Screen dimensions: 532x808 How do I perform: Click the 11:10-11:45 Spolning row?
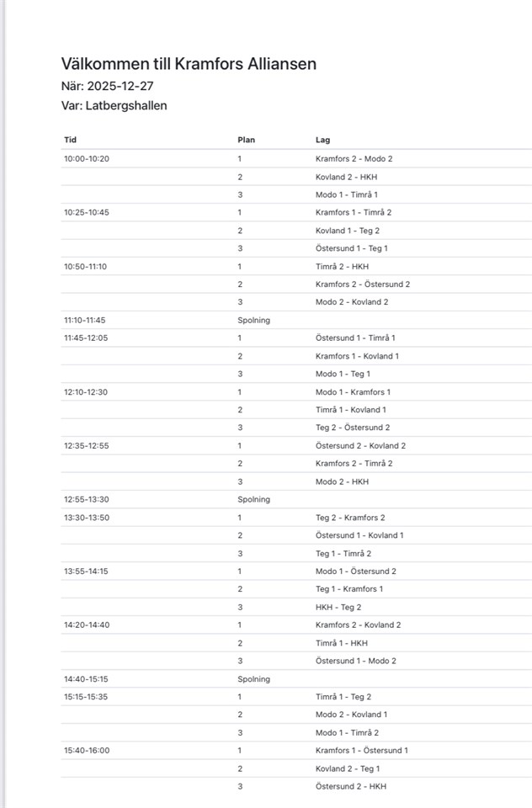(253, 320)
